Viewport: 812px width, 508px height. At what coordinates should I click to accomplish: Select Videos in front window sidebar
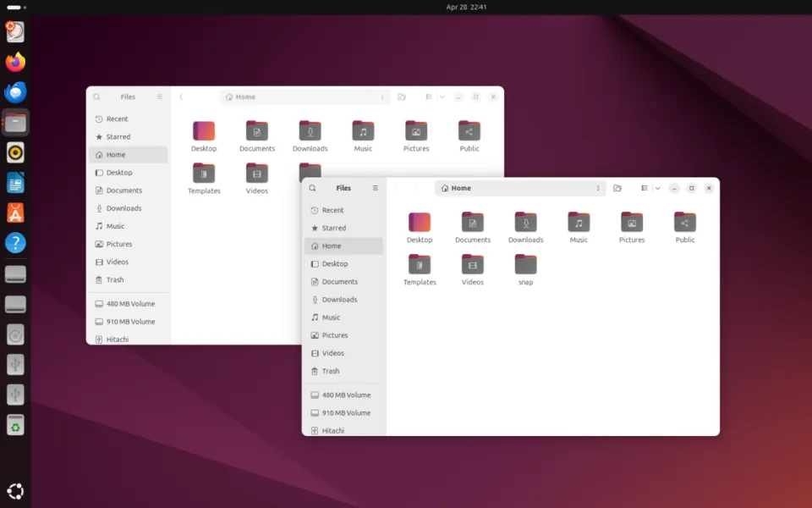click(x=344, y=353)
